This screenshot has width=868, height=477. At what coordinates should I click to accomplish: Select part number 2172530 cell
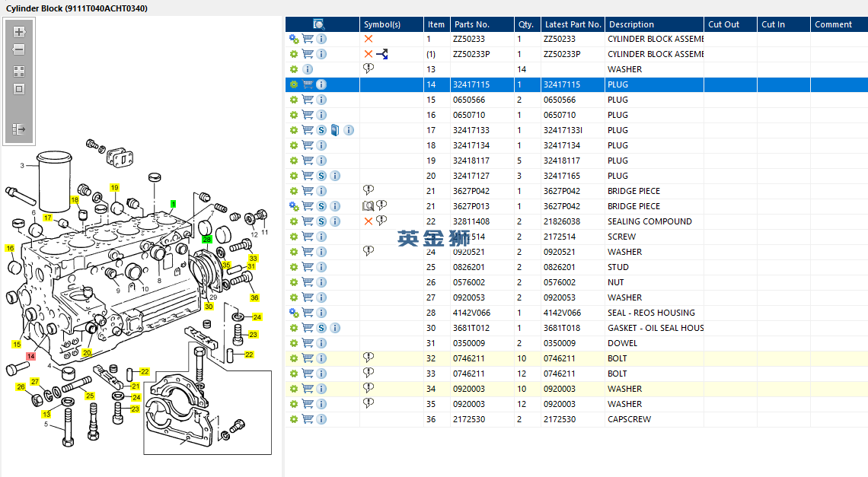(482, 419)
